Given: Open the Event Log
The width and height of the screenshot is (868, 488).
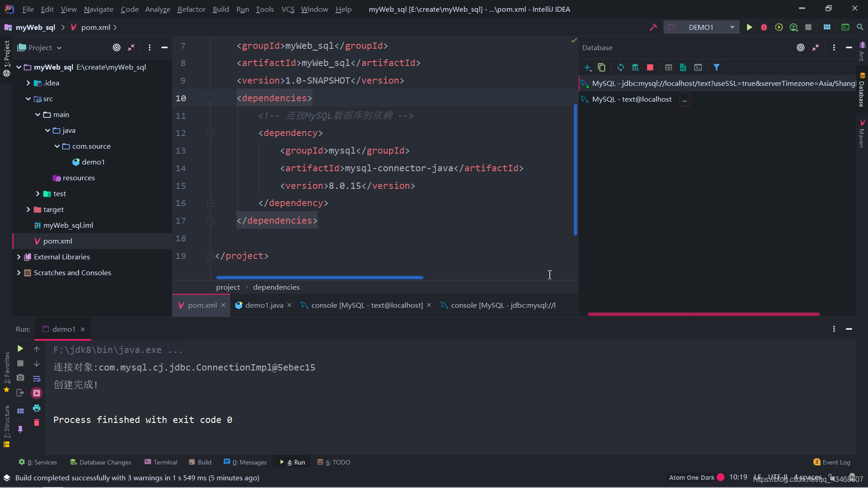Looking at the screenshot, I should 831,462.
